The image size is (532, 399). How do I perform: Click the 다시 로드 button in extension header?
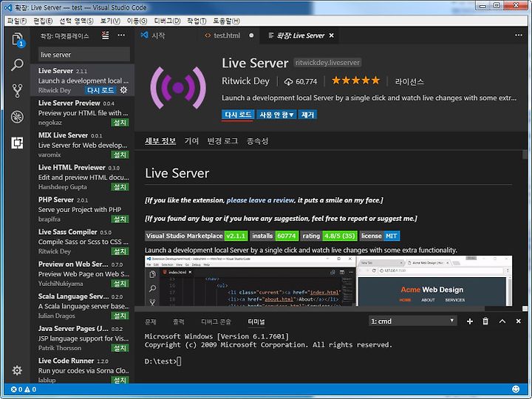(238, 115)
